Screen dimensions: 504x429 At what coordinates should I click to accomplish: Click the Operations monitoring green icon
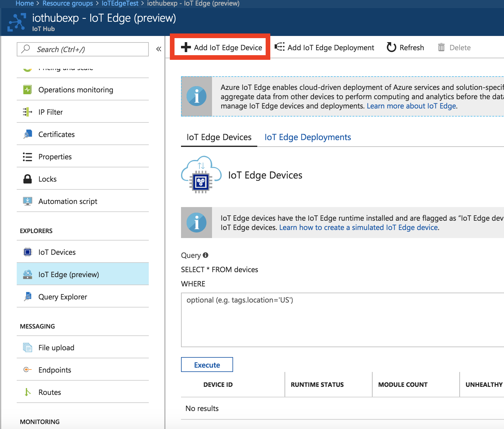[x=28, y=90]
